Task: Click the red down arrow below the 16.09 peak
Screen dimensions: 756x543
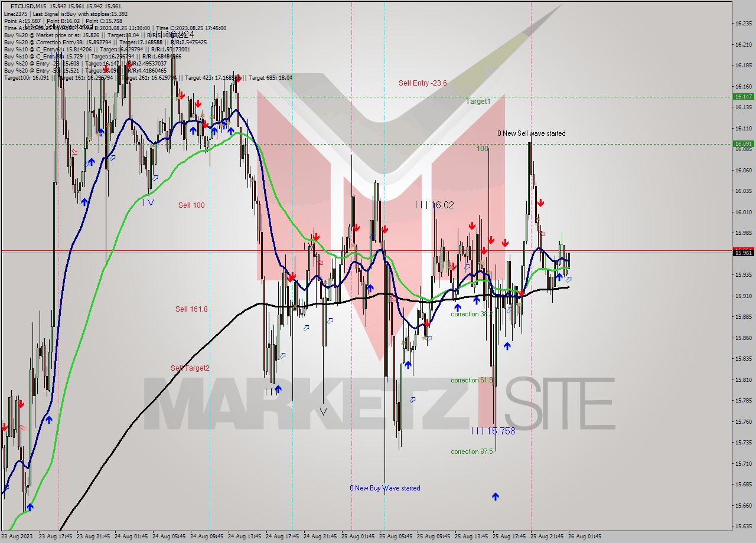Action: pyautogui.click(x=540, y=203)
